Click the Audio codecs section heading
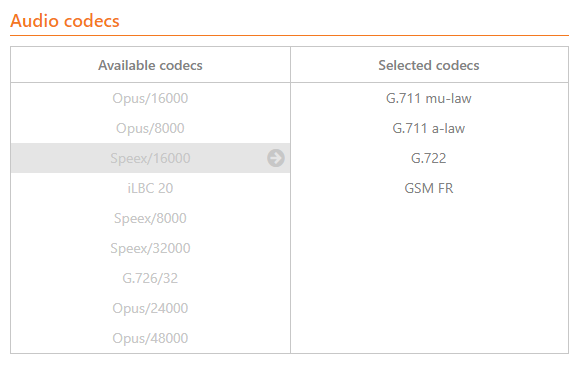Image resolution: width=577 pixels, height=369 pixels. click(x=65, y=21)
